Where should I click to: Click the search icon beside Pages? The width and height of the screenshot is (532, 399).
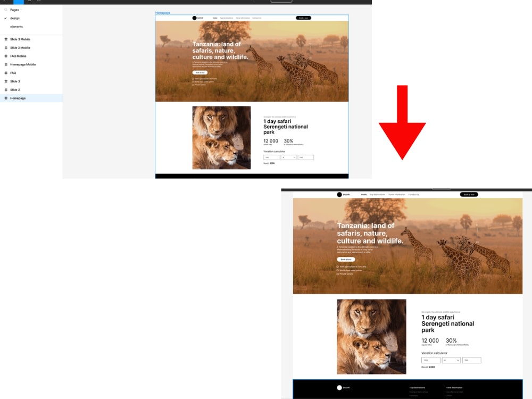(x=6, y=10)
